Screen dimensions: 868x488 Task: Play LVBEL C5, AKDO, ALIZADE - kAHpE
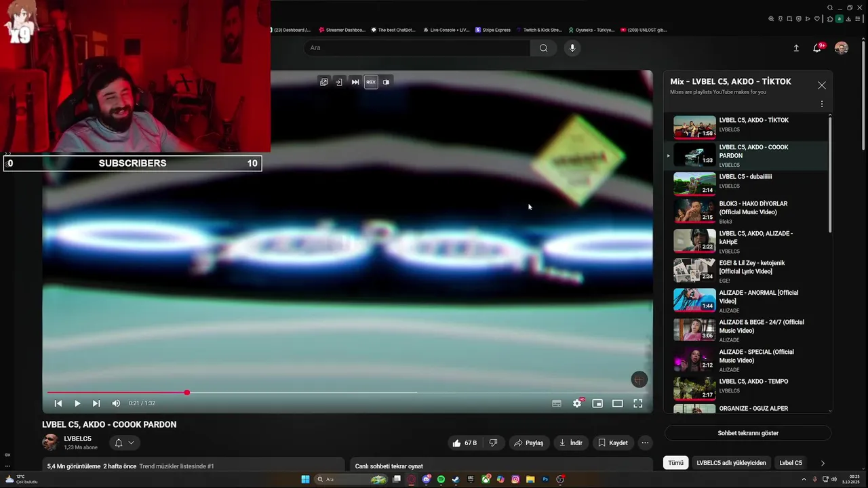(x=746, y=241)
